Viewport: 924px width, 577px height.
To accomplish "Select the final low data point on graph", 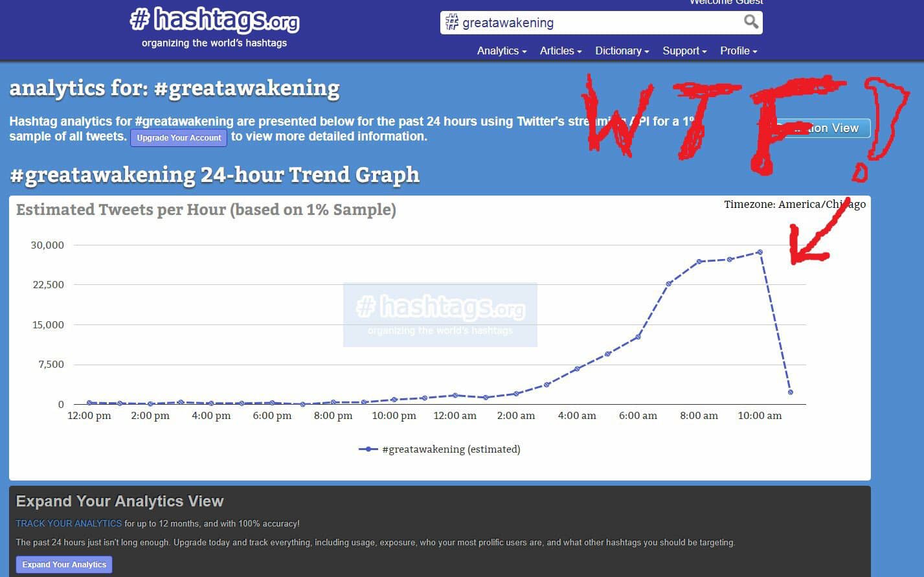I will pos(790,392).
